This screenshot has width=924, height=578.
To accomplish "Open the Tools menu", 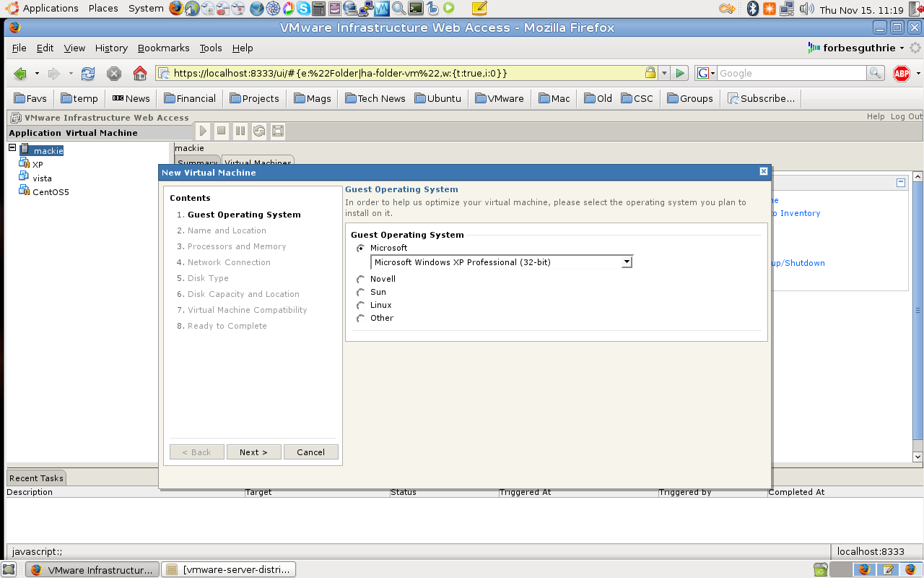I will [x=211, y=48].
